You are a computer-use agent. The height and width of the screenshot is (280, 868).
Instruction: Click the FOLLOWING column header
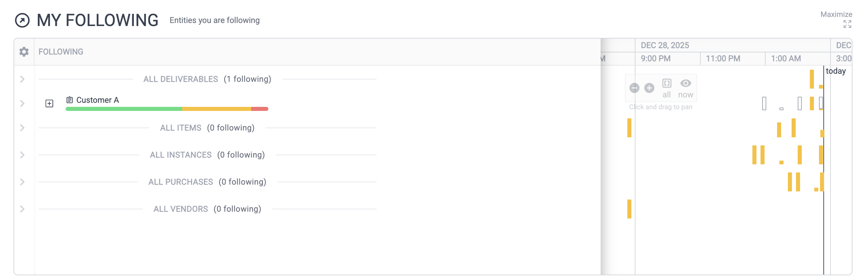click(x=61, y=52)
